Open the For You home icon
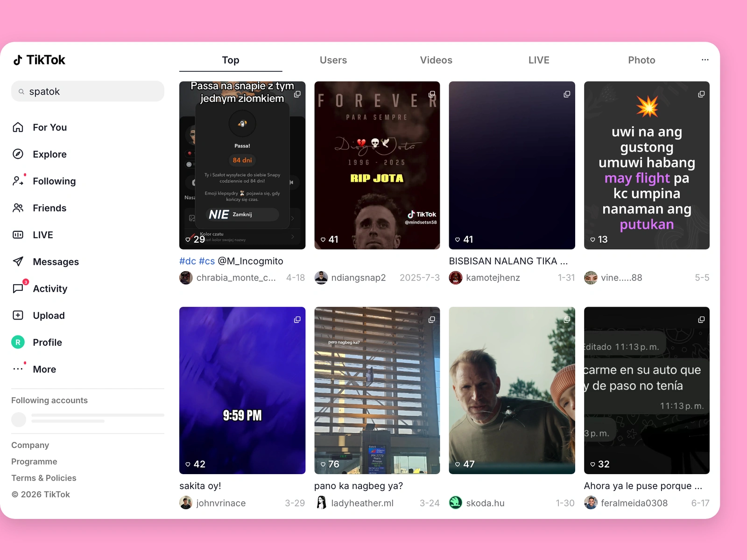This screenshot has width=747, height=560. coord(18,127)
